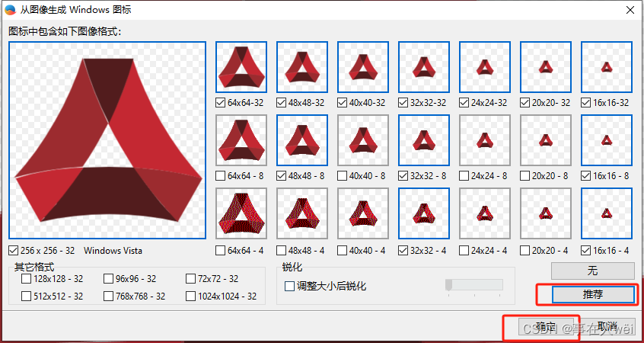This screenshot has width=644, height=343.
Task: Enable the 72x72 - 32 format checkbox
Action: tap(190, 279)
